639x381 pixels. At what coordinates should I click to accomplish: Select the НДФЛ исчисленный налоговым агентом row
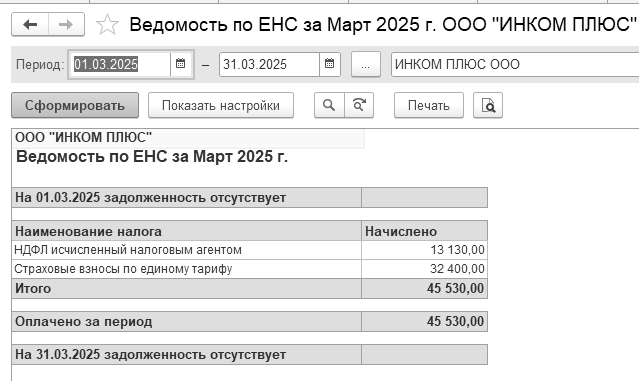(x=250, y=250)
